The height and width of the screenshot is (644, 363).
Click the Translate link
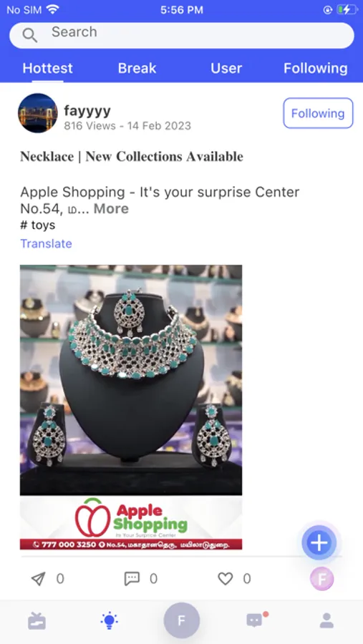click(46, 243)
